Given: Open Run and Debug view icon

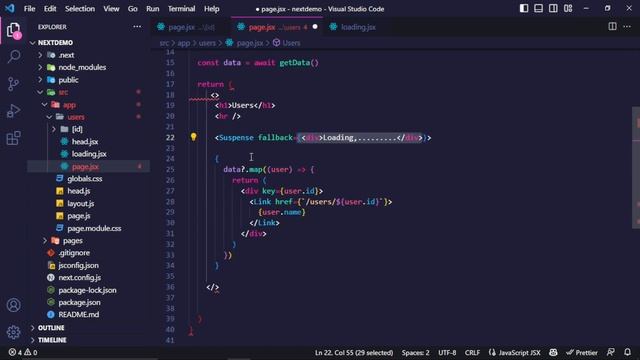Looking at the screenshot, I should (13, 111).
